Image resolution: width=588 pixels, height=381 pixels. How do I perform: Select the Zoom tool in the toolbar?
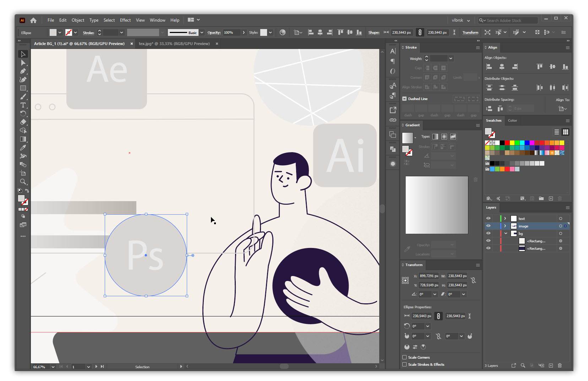pos(23,182)
